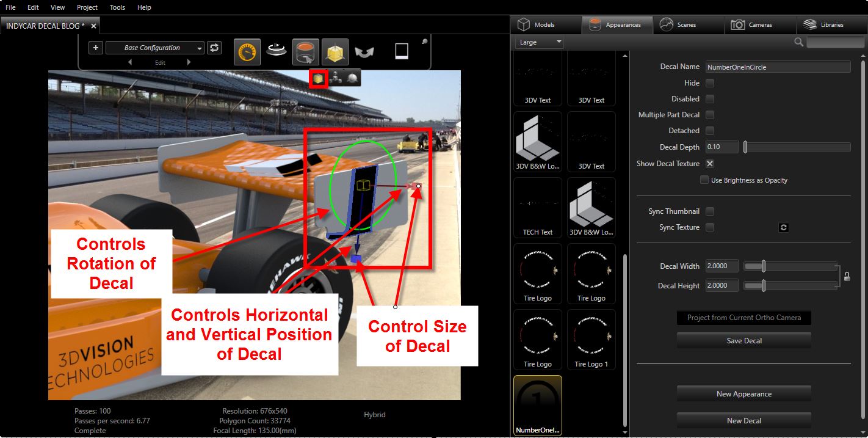Click the Save Decal button
Screen dimensions: 868x438
pos(743,341)
